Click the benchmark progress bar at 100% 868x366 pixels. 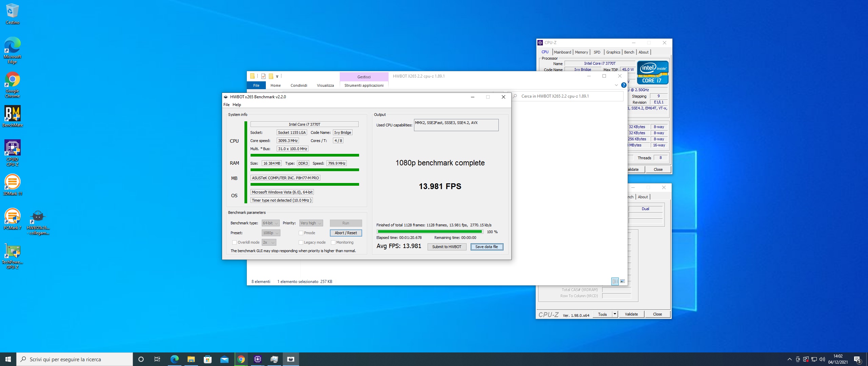pyautogui.click(x=430, y=232)
